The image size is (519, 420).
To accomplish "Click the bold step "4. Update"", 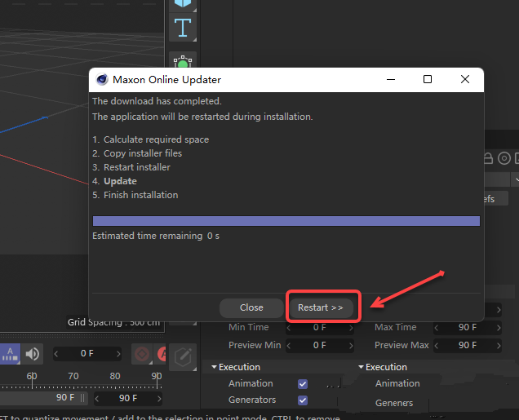I will pos(114,181).
